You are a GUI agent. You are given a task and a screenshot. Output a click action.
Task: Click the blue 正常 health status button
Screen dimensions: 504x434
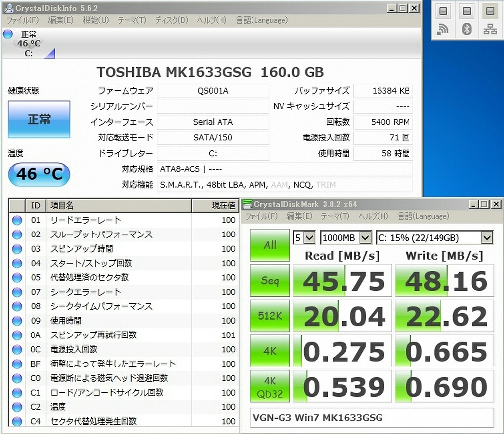pyautogui.click(x=39, y=119)
